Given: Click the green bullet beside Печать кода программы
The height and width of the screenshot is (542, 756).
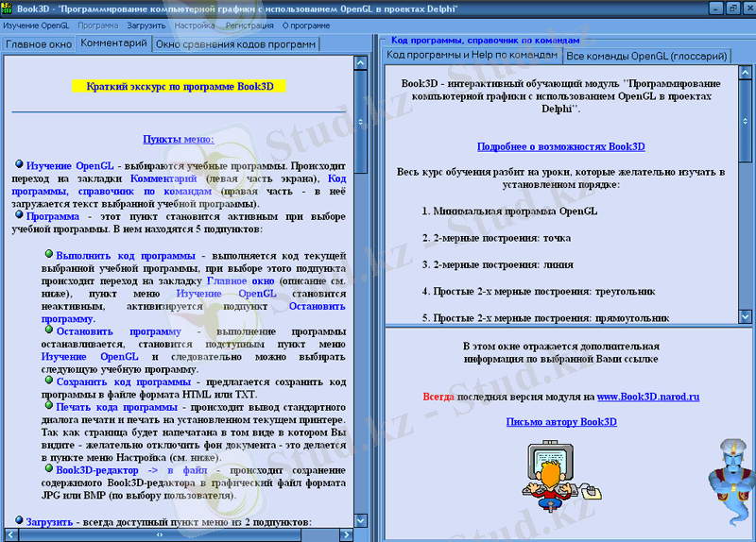Looking at the screenshot, I should click(49, 405).
